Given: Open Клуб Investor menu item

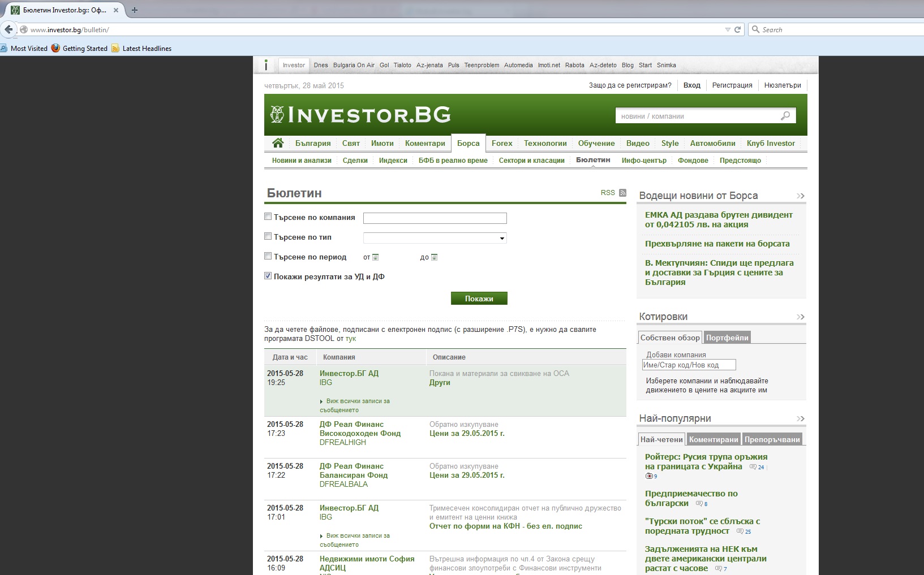Looking at the screenshot, I should pyautogui.click(x=771, y=143).
